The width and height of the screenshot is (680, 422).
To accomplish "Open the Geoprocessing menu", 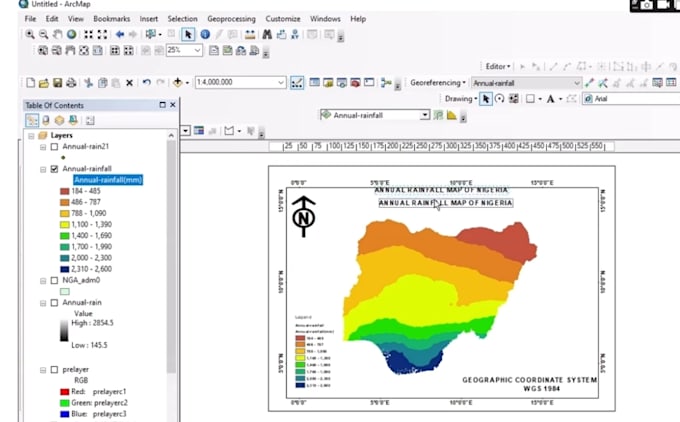I will [x=231, y=19].
